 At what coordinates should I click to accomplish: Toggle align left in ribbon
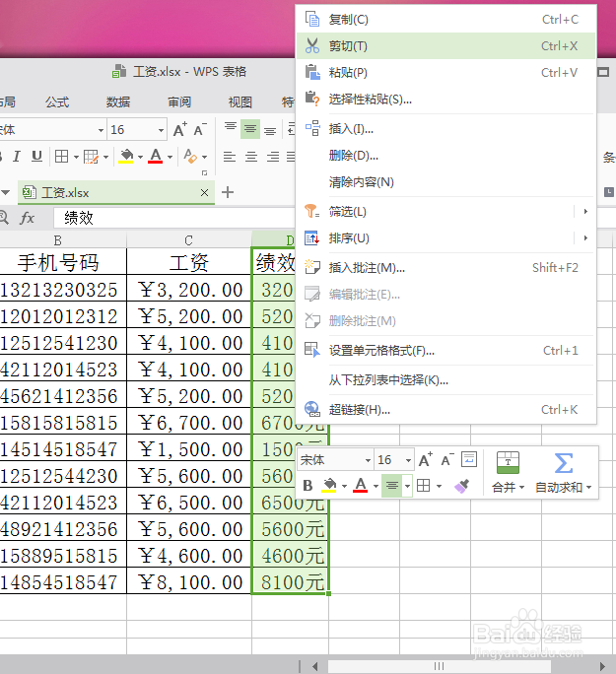pyautogui.click(x=230, y=157)
